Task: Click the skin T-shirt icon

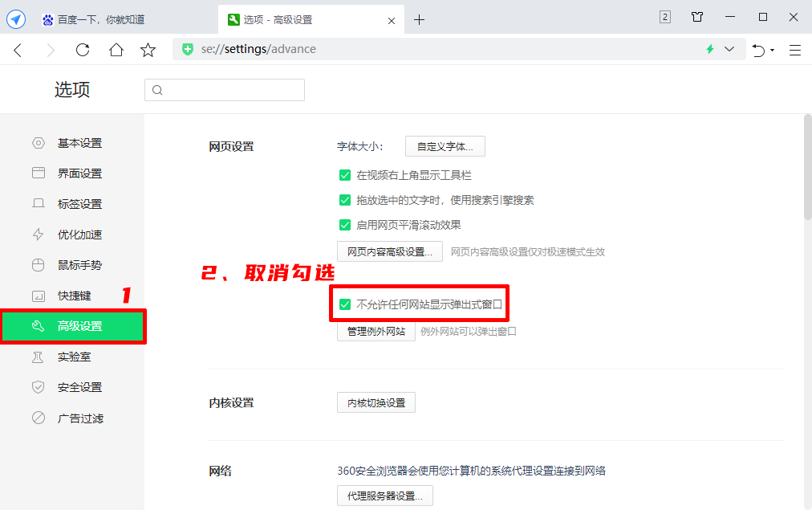Action: (697, 17)
